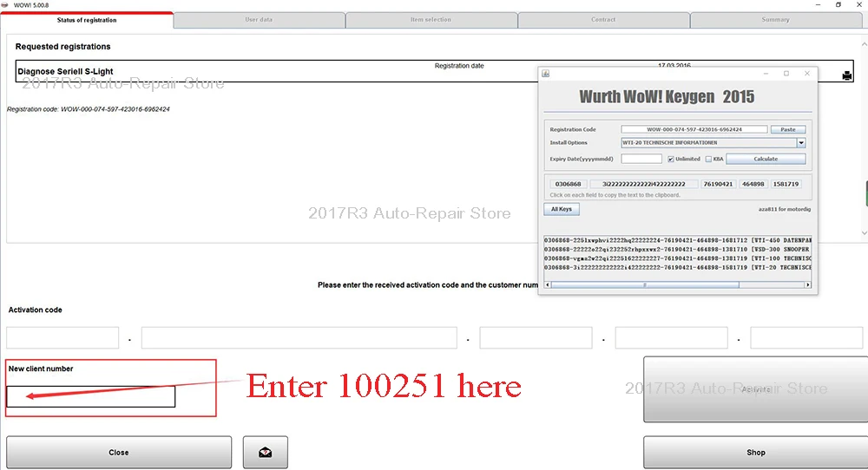The image size is (868, 470).
Task: Click the second wide Activation code field
Action: (x=299, y=338)
